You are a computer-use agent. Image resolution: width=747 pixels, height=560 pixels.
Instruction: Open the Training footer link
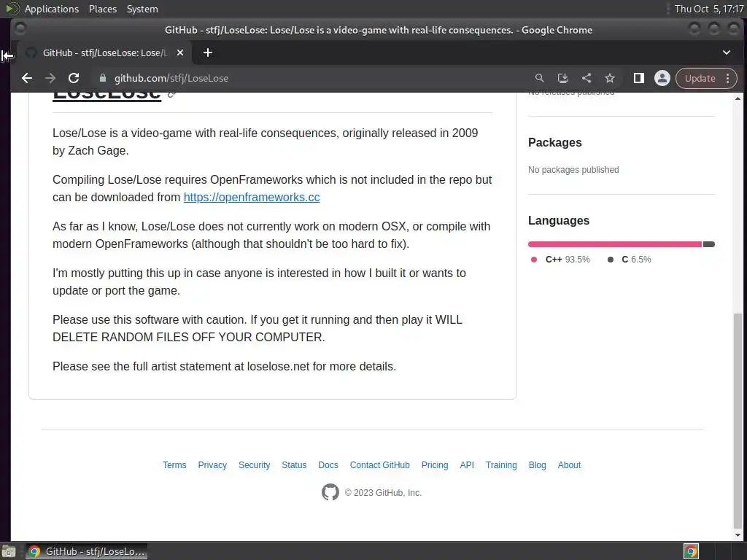(x=501, y=464)
